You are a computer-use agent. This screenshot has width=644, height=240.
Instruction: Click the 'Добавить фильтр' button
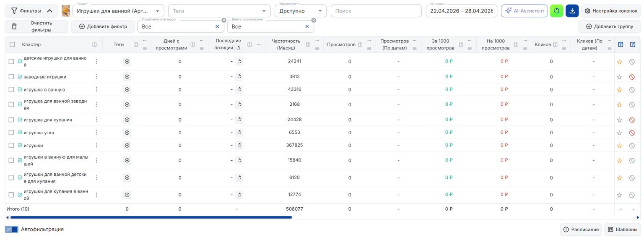pyautogui.click(x=103, y=26)
